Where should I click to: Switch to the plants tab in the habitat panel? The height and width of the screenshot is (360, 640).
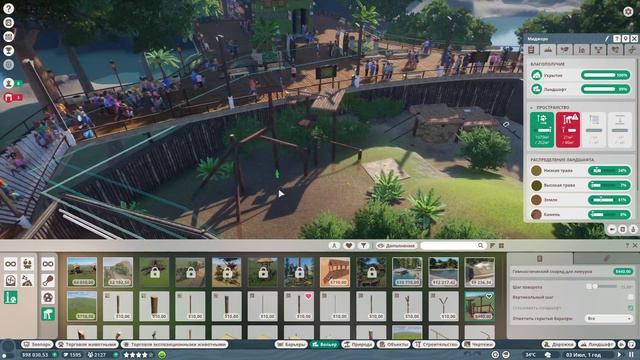(x=565, y=50)
